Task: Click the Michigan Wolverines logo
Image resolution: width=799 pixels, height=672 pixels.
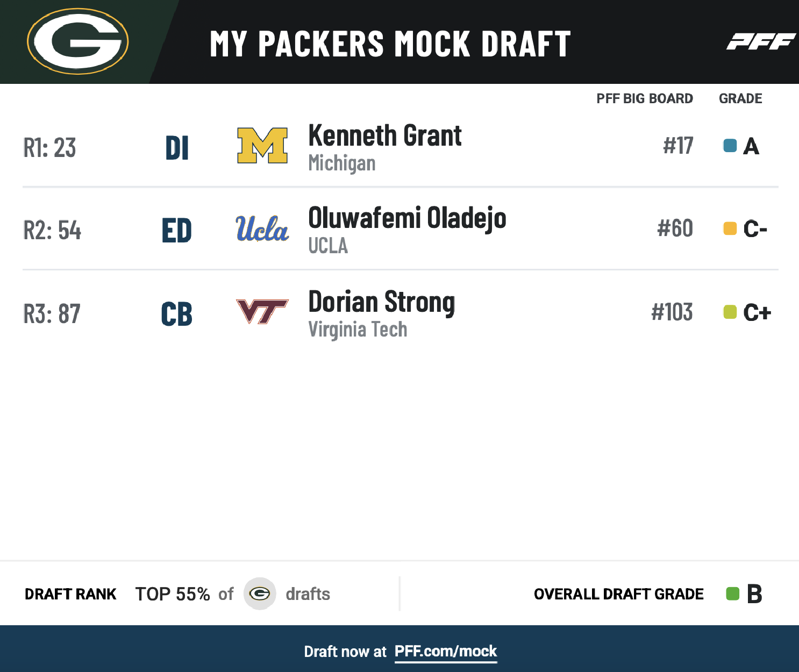Action: 262,146
